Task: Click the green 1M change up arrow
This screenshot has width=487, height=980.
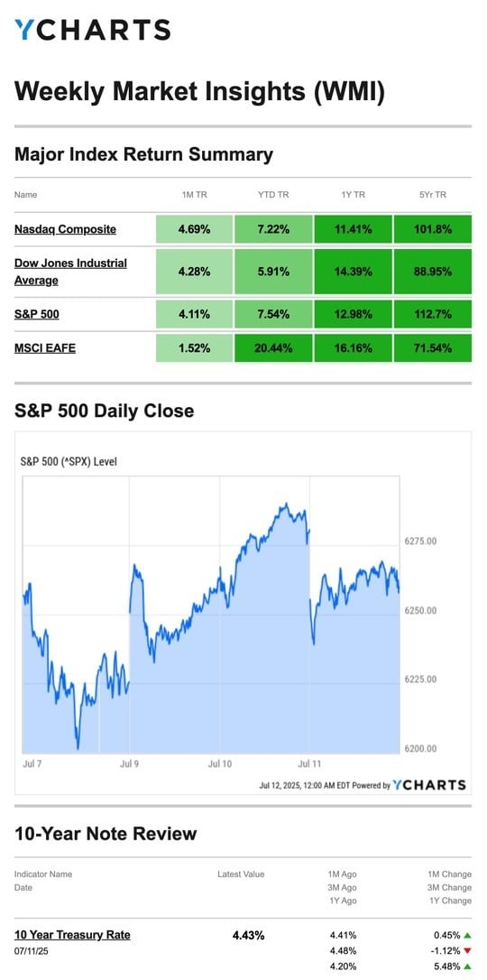Action: [467, 936]
